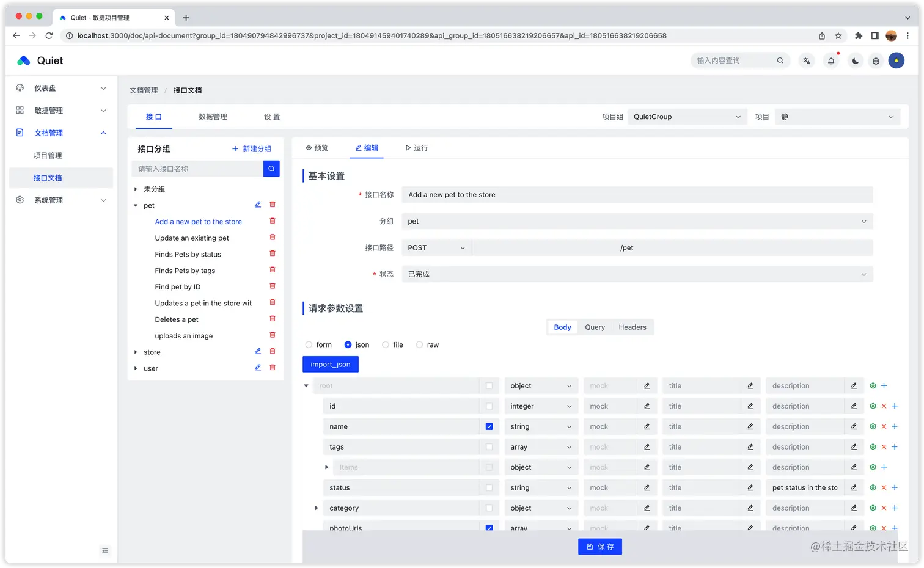The image size is (924, 568).
Task: Select the file body type radio
Action: click(386, 344)
